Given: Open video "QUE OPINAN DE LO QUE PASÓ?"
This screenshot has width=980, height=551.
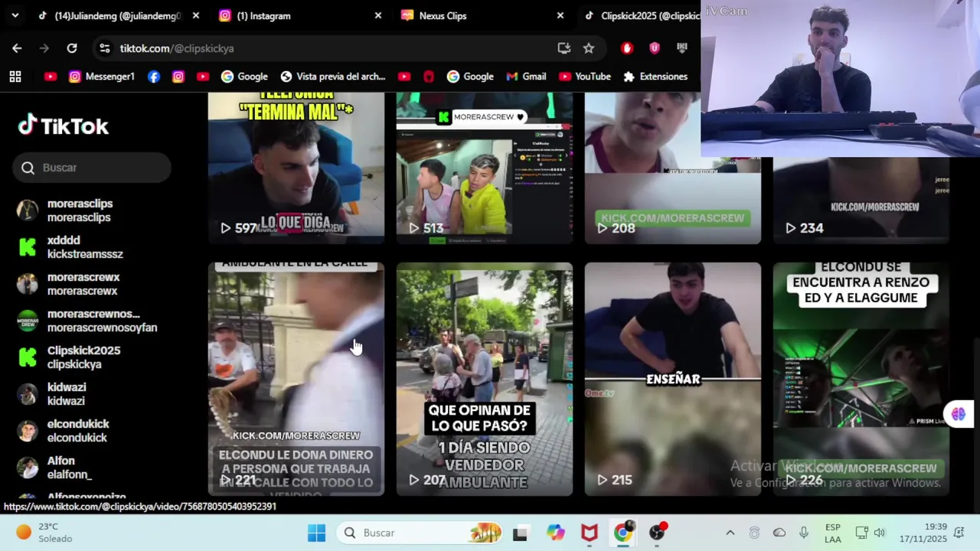Looking at the screenshot, I should click(485, 380).
